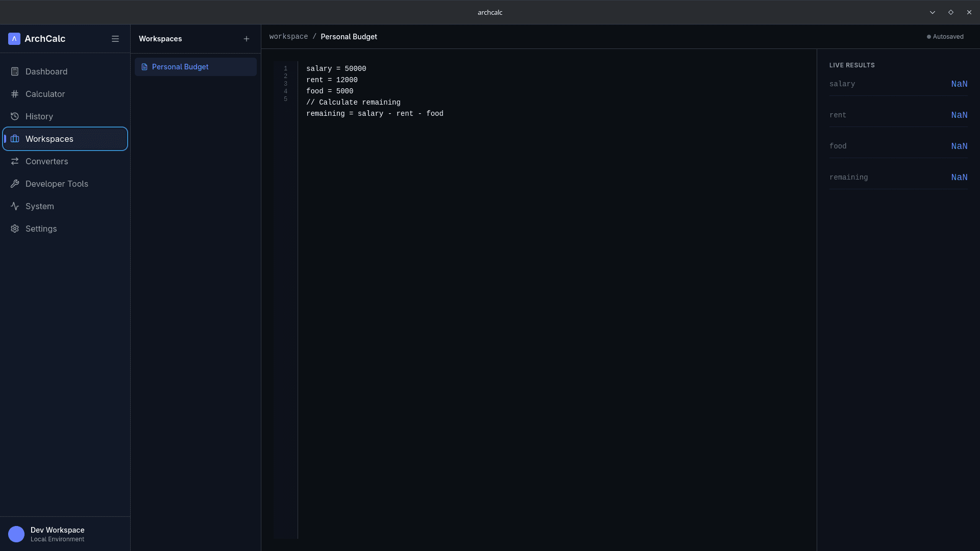Click the Workspaces panel header
Image resolution: width=980 pixels, height=551 pixels.
click(160, 39)
